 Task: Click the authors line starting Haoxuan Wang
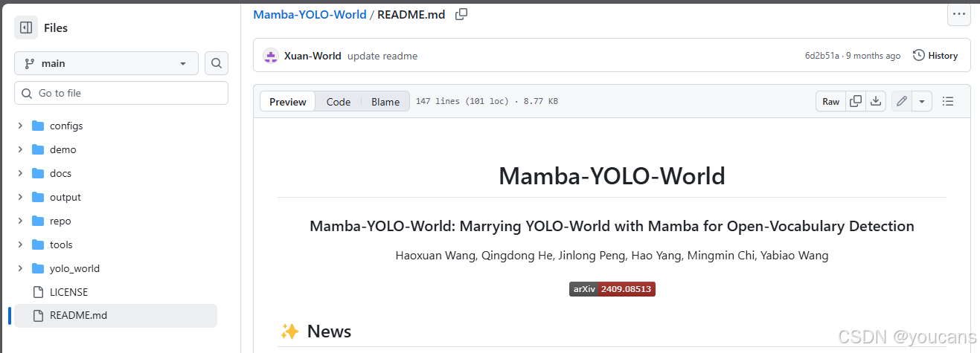pos(612,256)
